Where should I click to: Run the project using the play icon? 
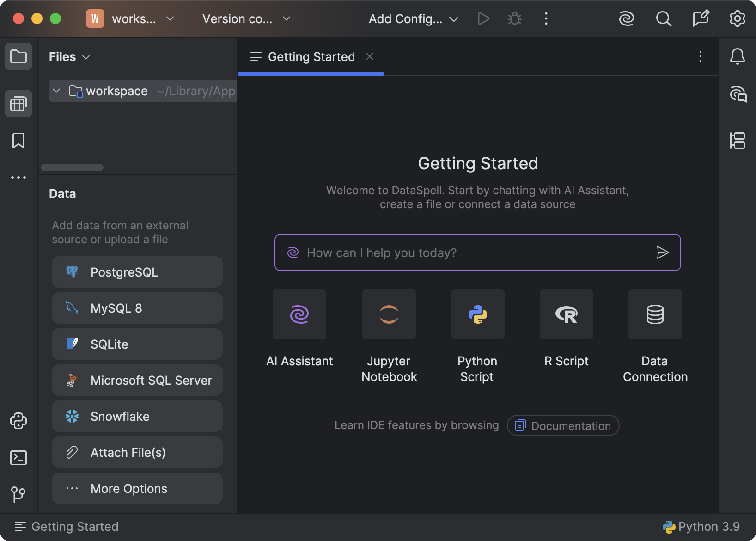(x=483, y=18)
